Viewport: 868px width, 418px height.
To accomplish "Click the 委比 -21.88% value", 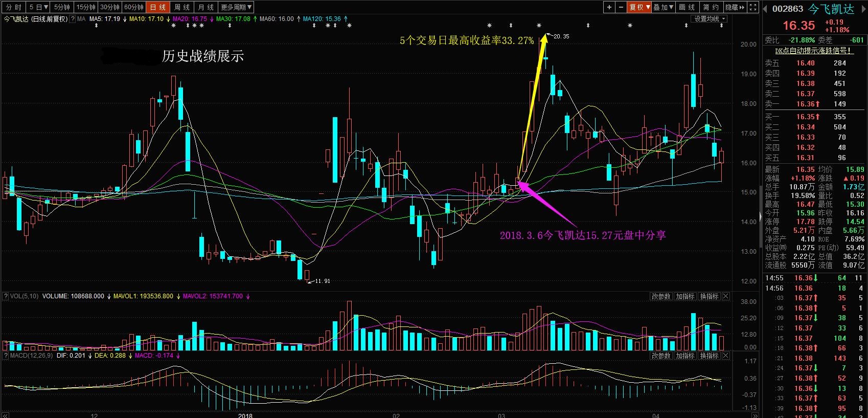I will pos(802,40).
